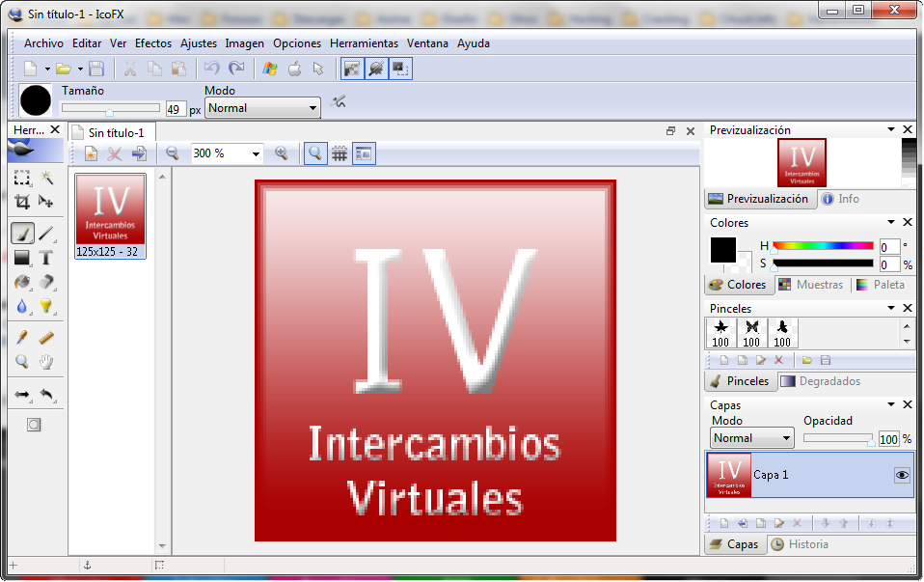The image size is (924, 582).
Task: Pick the Eraser tool in toolbox
Action: [46, 282]
